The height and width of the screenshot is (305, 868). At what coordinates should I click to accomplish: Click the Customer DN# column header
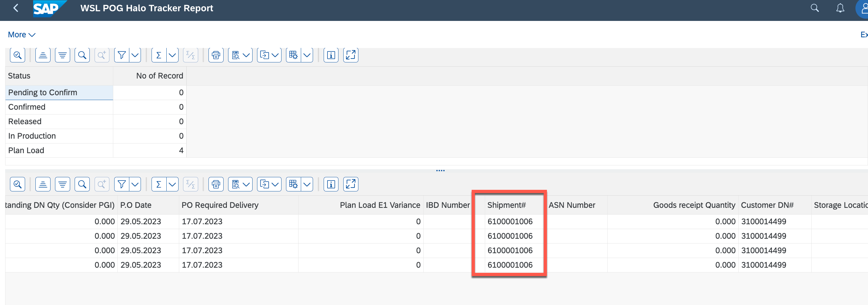pos(767,205)
